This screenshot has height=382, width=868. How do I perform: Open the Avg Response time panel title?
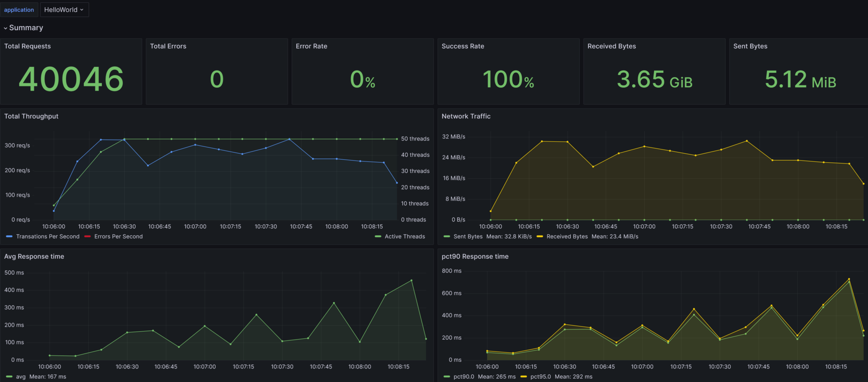coord(34,257)
